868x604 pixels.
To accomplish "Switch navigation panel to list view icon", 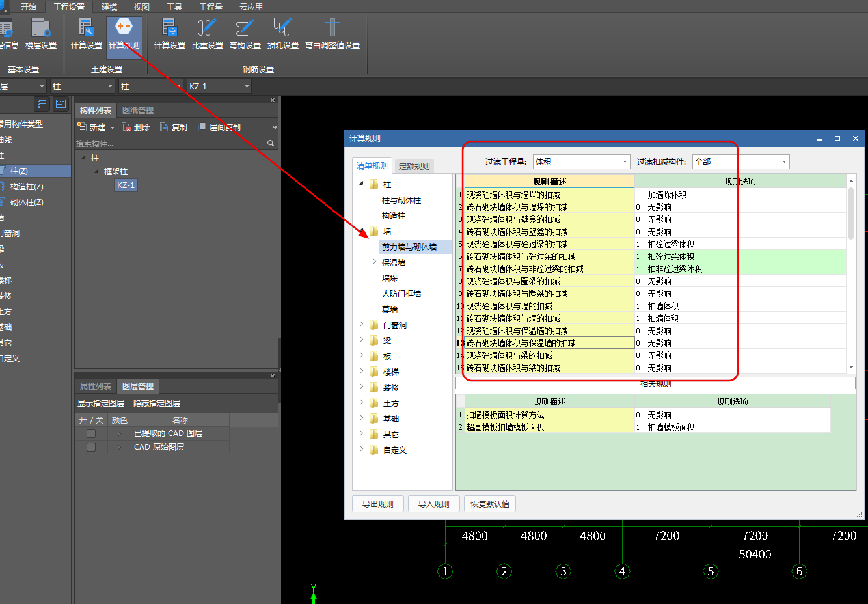I will click(42, 104).
